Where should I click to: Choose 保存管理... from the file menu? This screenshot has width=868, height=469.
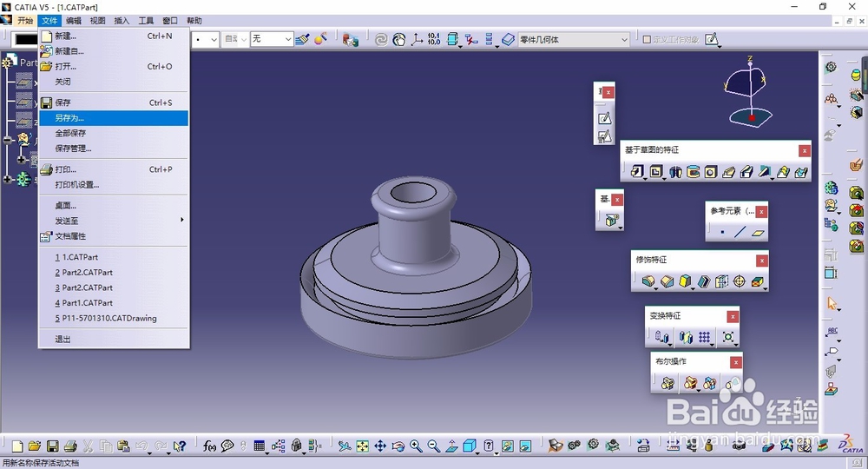114,149
